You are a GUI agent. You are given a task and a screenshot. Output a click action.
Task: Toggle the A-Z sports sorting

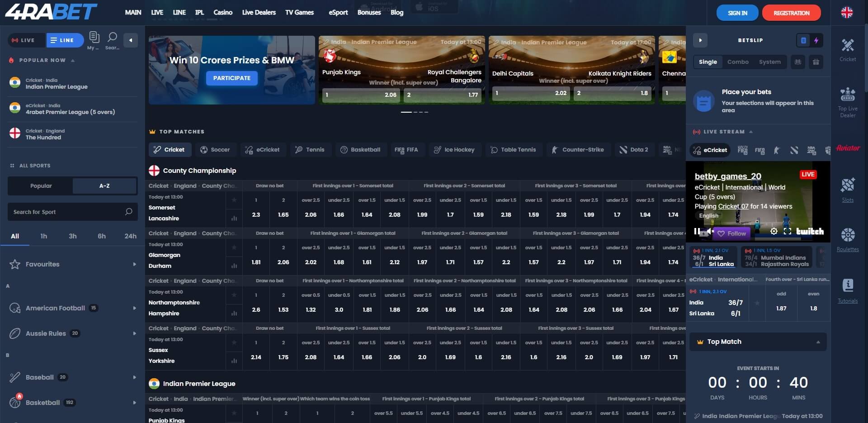pos(104,186)
